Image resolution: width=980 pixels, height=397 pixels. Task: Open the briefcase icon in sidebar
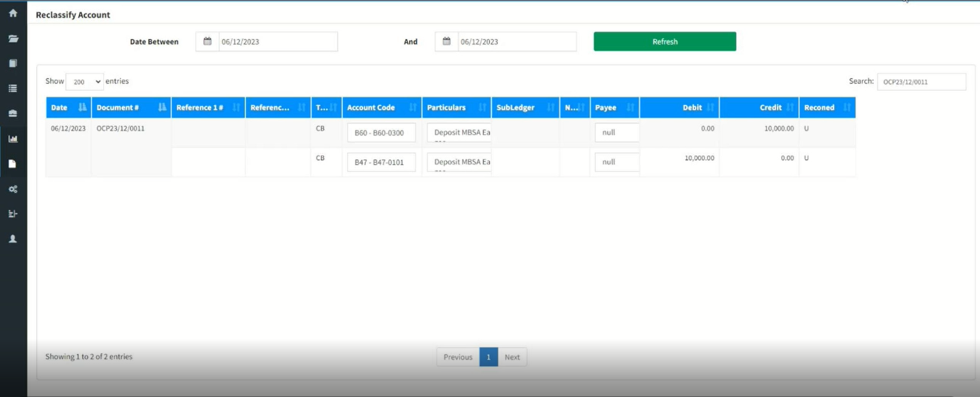(13, 114)
